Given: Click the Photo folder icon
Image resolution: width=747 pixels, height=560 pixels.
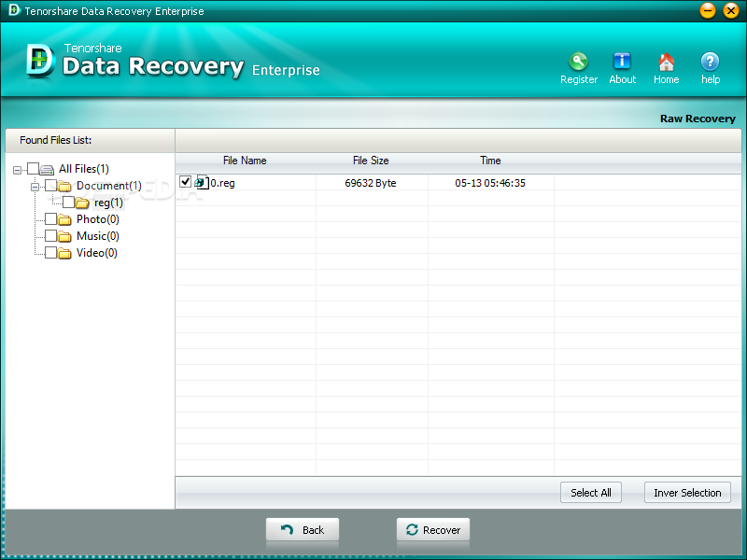Looking at the screenshot, I should [64, 219].
